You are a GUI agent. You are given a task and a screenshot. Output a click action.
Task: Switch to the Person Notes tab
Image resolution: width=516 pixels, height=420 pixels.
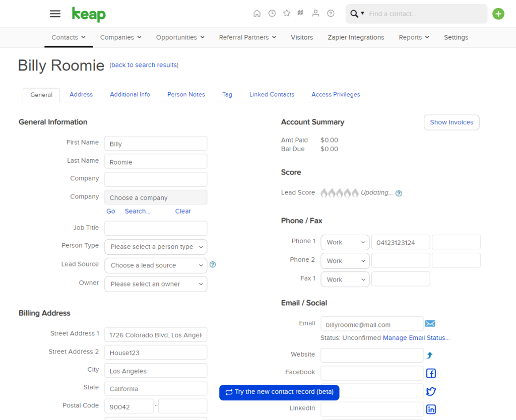point(186,95)
